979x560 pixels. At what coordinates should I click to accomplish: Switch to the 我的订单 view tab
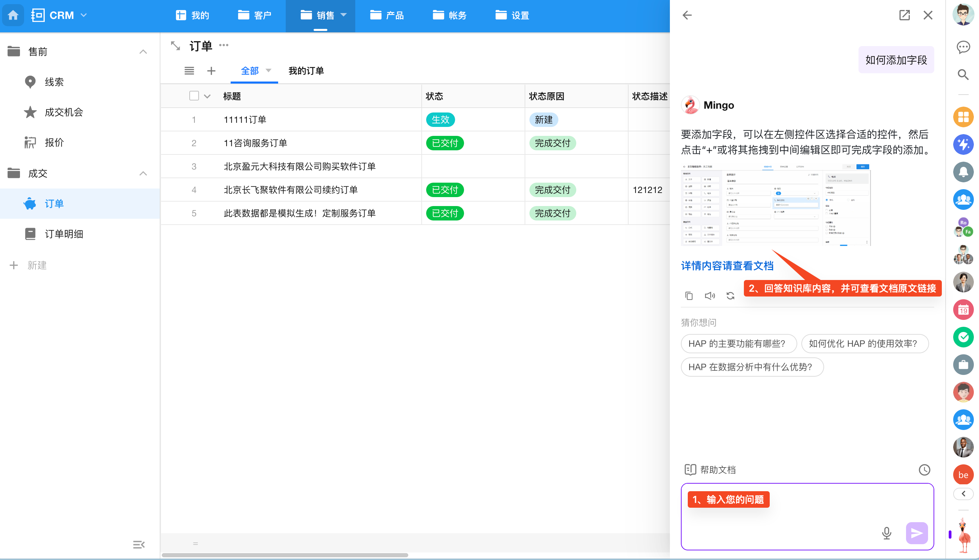306,71
